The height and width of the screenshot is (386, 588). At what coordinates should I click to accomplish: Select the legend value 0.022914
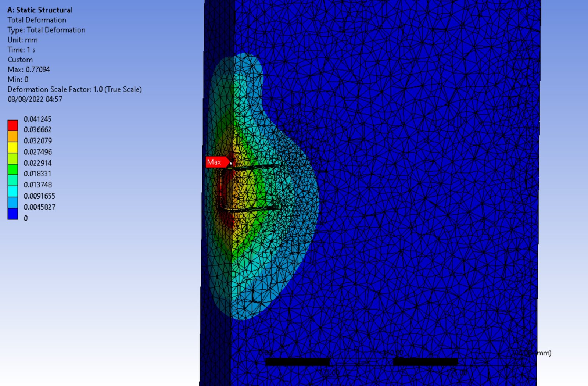(37, 163)
